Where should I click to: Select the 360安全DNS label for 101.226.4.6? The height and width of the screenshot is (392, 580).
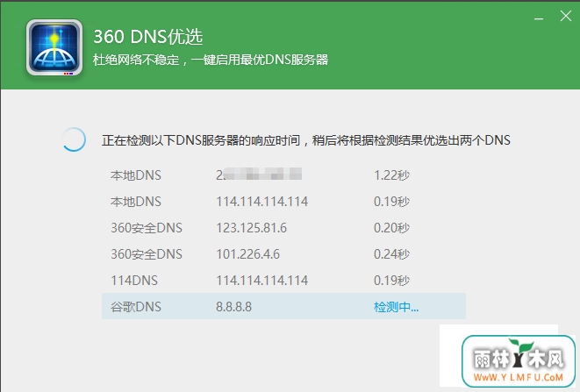tap(147, 254)
